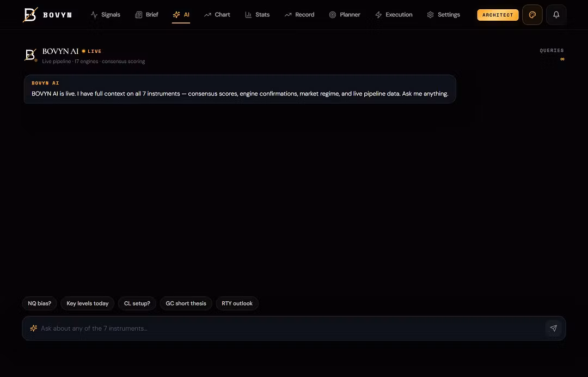Open the Record tab
Screen dimensions: 588x377
click(x=299, y=15)
